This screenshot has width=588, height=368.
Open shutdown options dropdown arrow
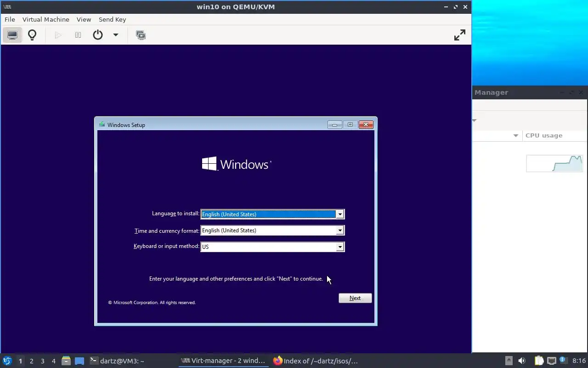point(116,35)
